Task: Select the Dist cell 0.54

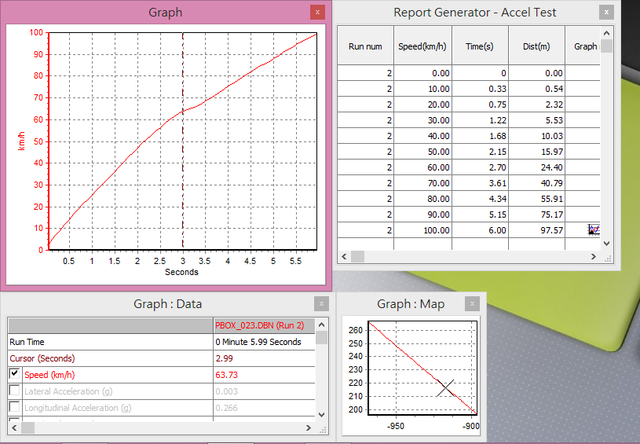Action: click(537, 89)
